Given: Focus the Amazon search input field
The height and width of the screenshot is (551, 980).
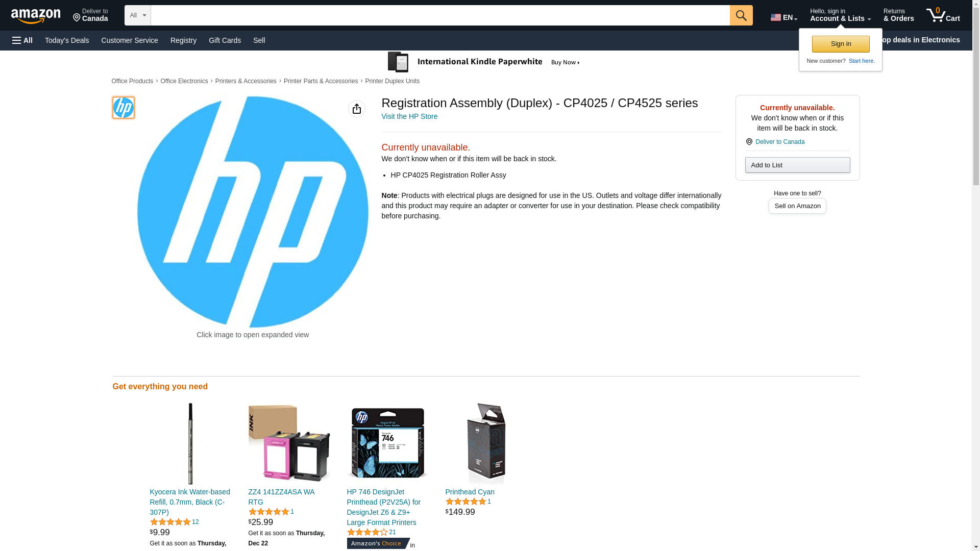Looking at the screenshot, I should pyautogui.click(x=440, y=15).
